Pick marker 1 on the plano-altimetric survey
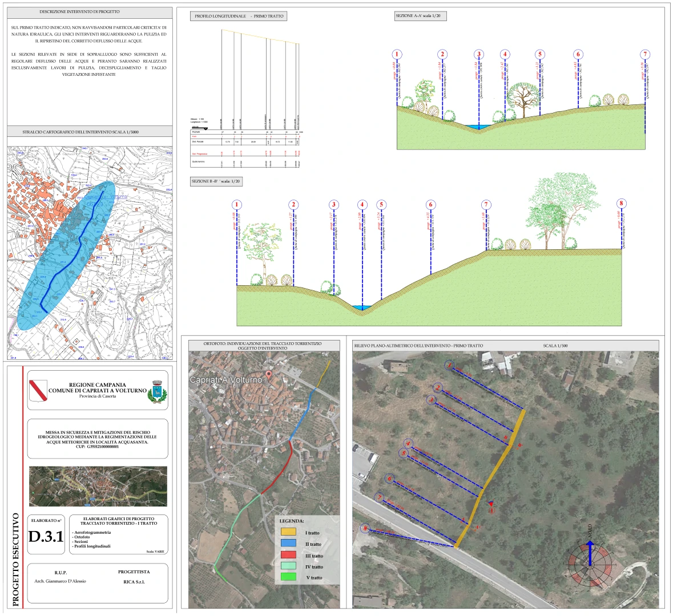The height and width of the screenshot is (616, 673). point(450,366)
